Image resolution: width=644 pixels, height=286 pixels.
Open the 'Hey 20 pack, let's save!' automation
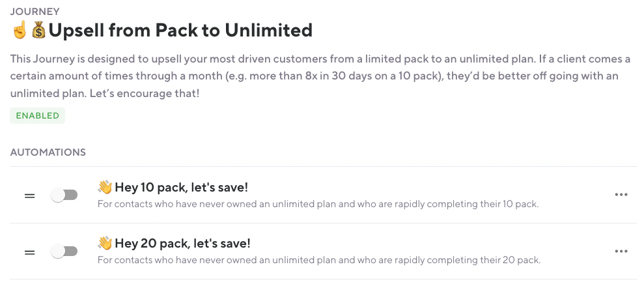182,244
